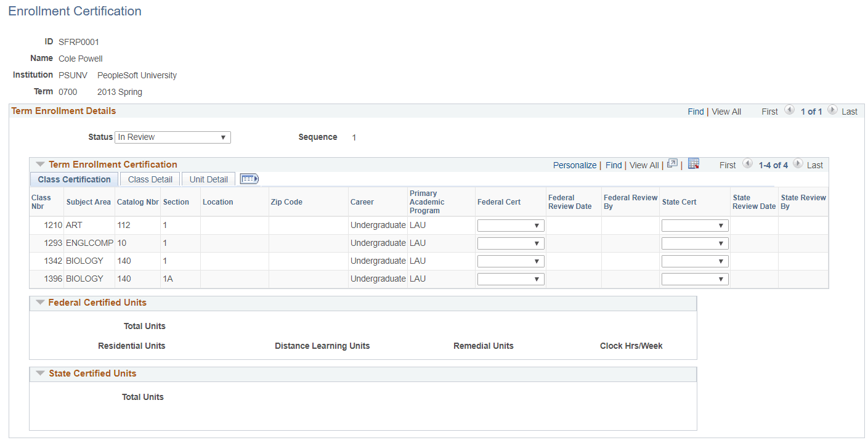
Task: Switch to the Class Detail tab
Action: (x=149, y=179)
